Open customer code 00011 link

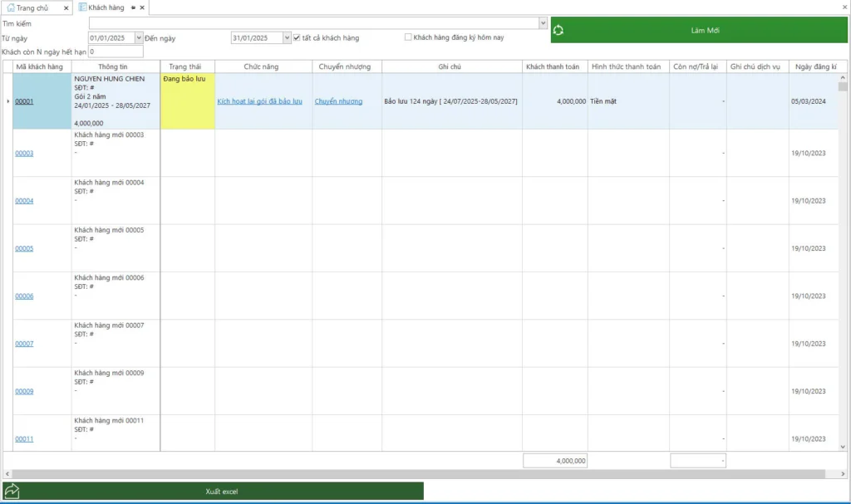[24, 439]
